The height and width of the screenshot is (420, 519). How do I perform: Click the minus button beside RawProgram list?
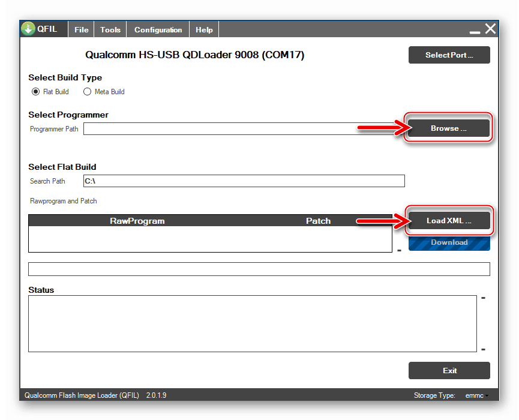pyautogui.click(x=399, y=251)
